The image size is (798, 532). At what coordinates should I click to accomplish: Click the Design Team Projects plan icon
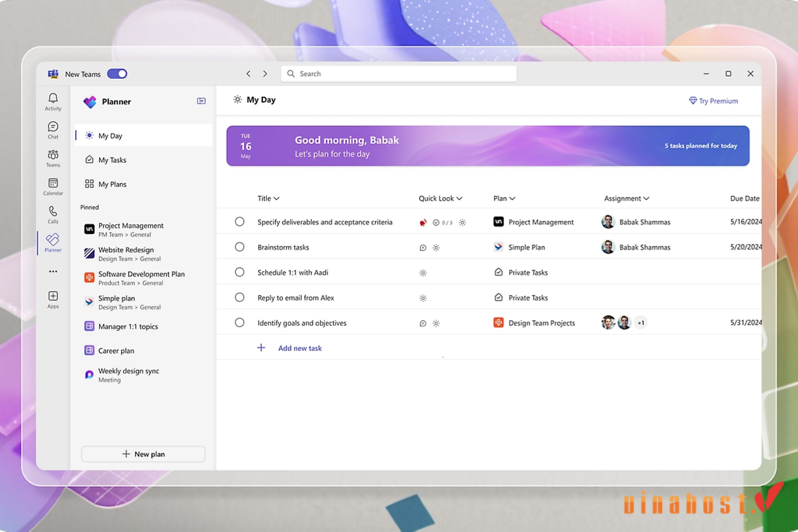pyautogui.click(x=498, y=322)
